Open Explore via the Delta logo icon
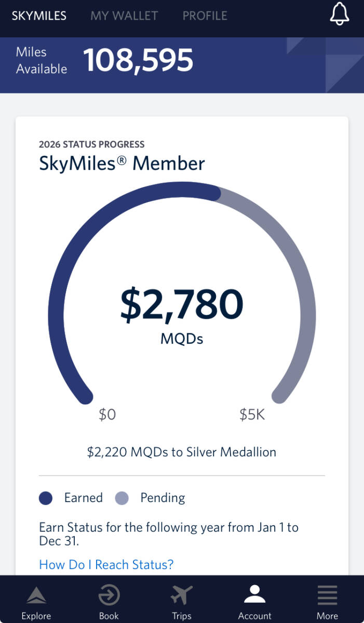 tap(36, 596)
